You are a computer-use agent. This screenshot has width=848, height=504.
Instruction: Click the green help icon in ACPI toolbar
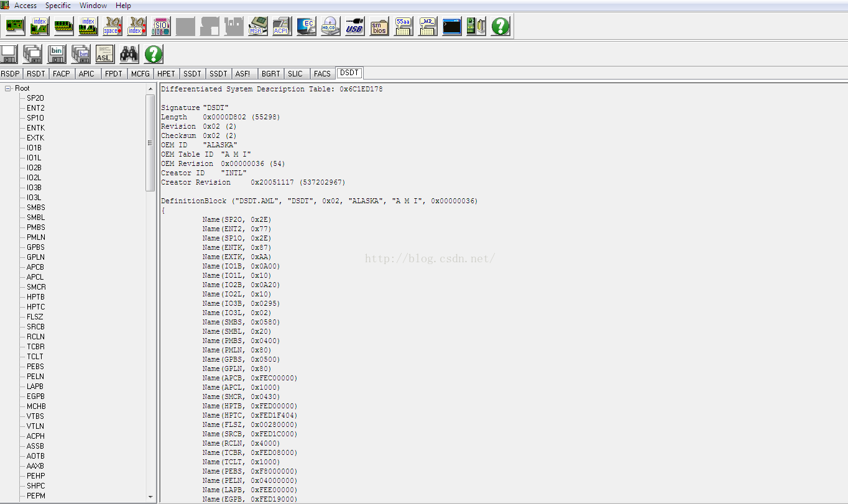click(154, 54)
